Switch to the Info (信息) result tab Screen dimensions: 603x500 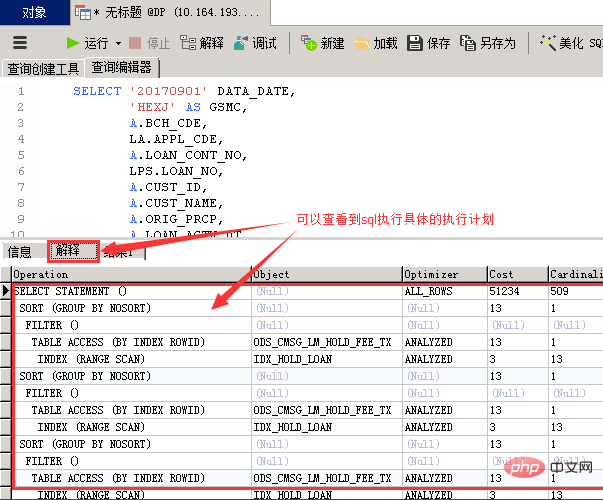(19, 252)
